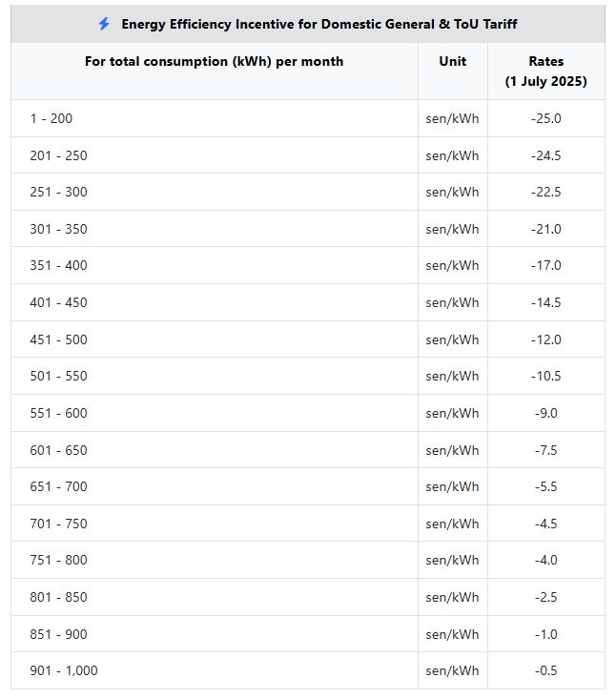This screenshot has width=616, height=699.
Task: Click the -7.5 rate value
Action: pyautogui.click(x=545, y=449)
